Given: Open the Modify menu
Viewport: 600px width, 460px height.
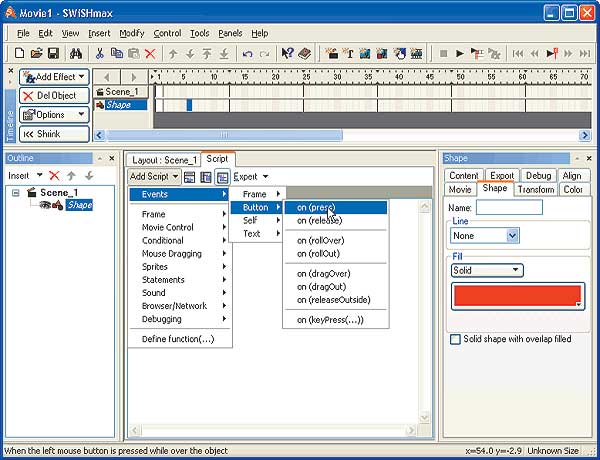Looking at the screenshot, I should (132, 33).
